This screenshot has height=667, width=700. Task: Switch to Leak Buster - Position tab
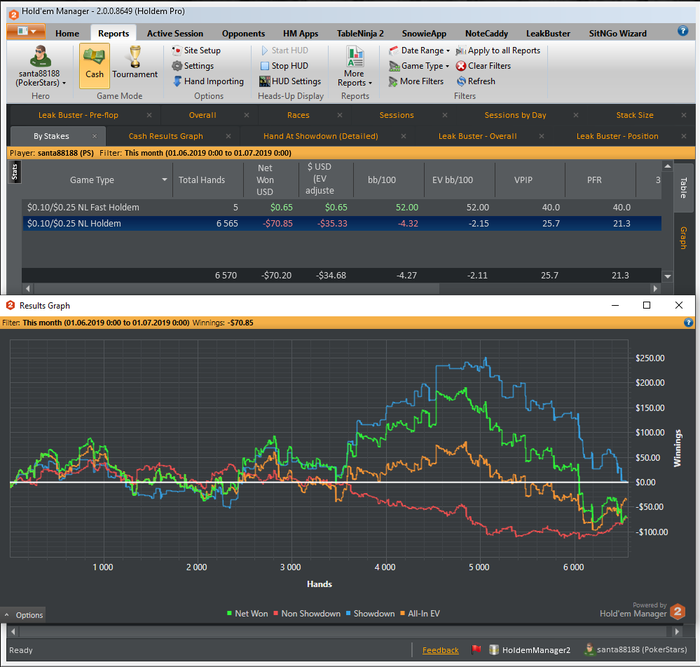[617, 136]
